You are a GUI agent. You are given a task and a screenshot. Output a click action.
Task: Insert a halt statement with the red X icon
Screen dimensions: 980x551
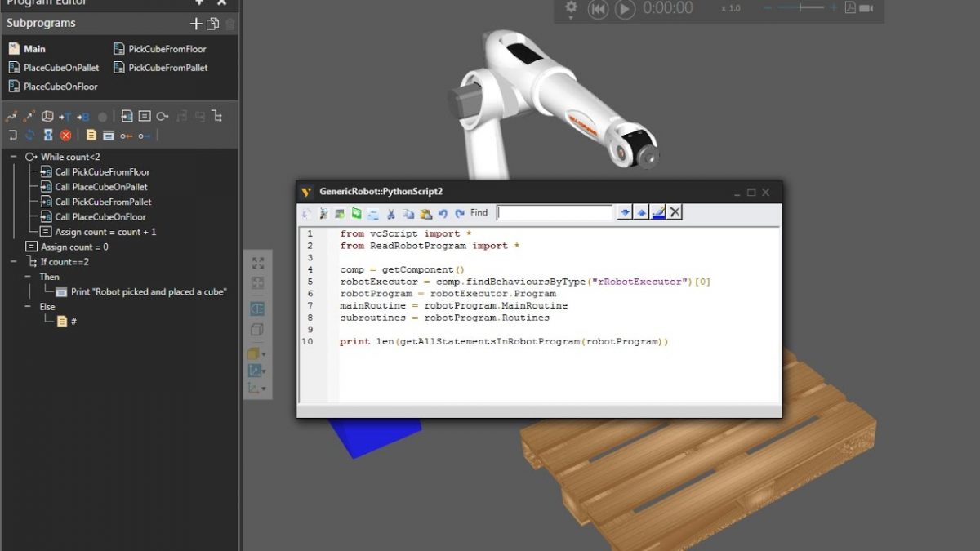pos(67,135)
